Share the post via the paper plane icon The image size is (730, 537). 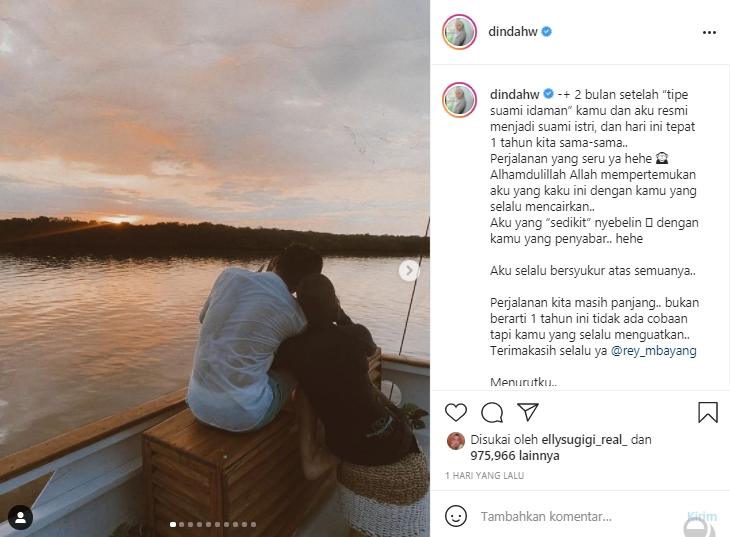[x=528, y=412]
